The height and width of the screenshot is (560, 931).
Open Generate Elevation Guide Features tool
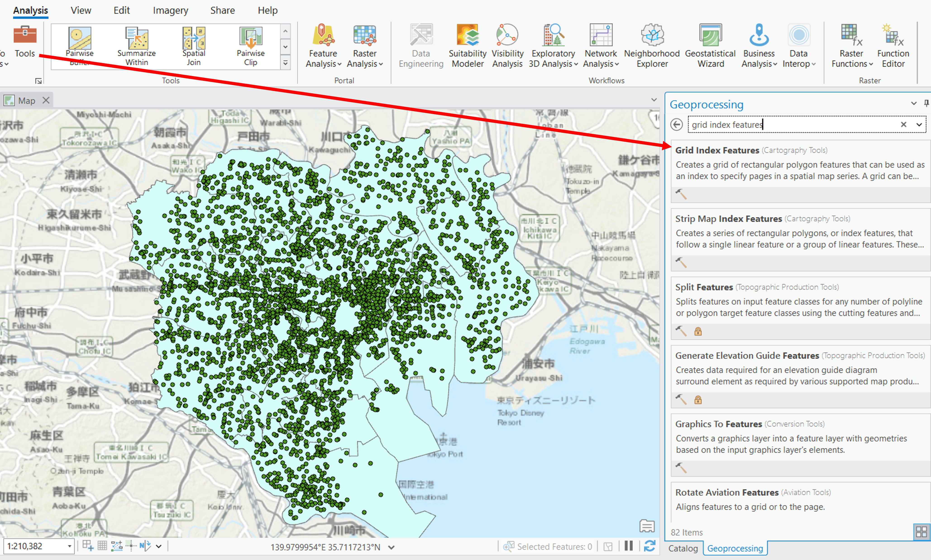click(800, 377)
